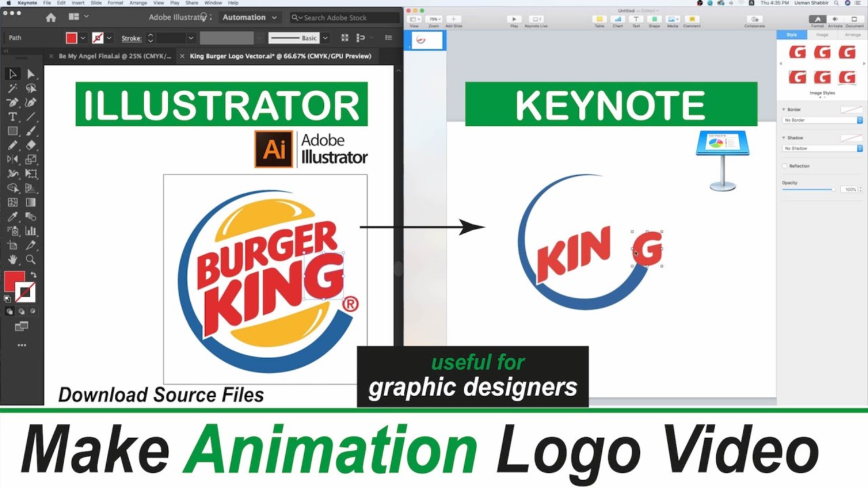Viewport: 868px width, 488px height.
Task: Select the Gradient tool
Action: pos(31,202)
